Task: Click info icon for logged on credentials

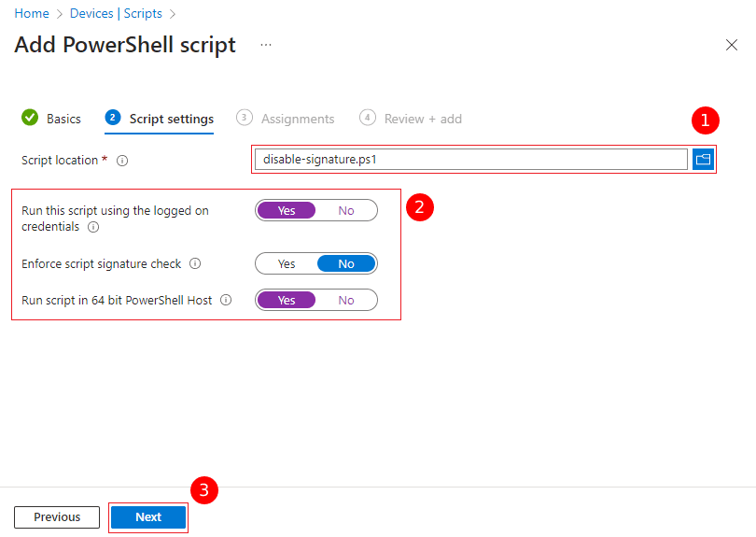Action: pos(92,227)
